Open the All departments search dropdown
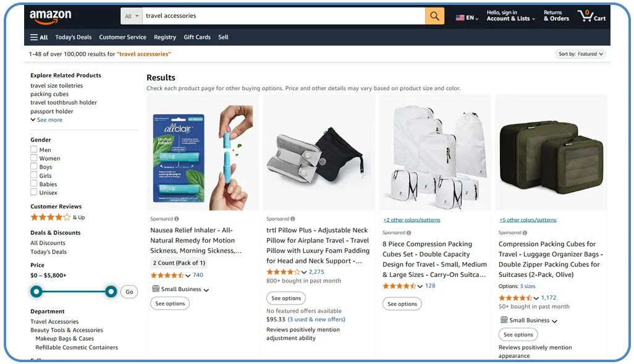Screen dimensions: 634x364 pyautogui.click(x=132, y=16)
